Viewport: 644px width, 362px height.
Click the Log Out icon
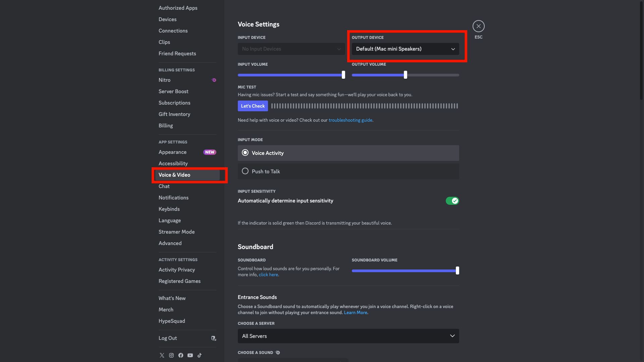click(x=213, y=338)
